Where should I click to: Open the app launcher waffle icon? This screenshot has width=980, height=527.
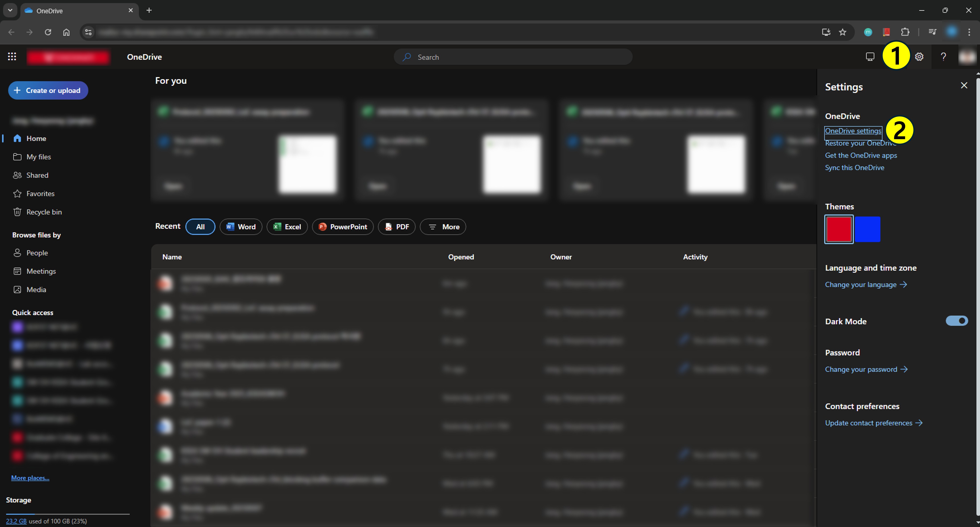(x=12, y=57)
